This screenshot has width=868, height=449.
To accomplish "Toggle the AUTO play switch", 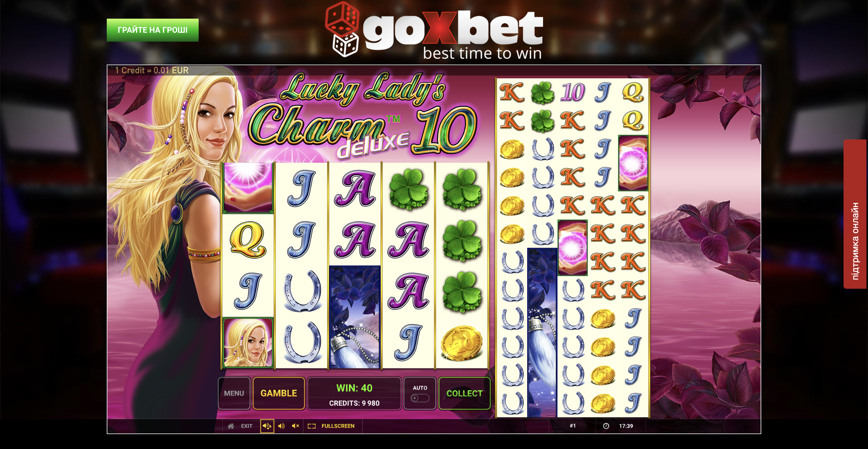I will [420, 398].
